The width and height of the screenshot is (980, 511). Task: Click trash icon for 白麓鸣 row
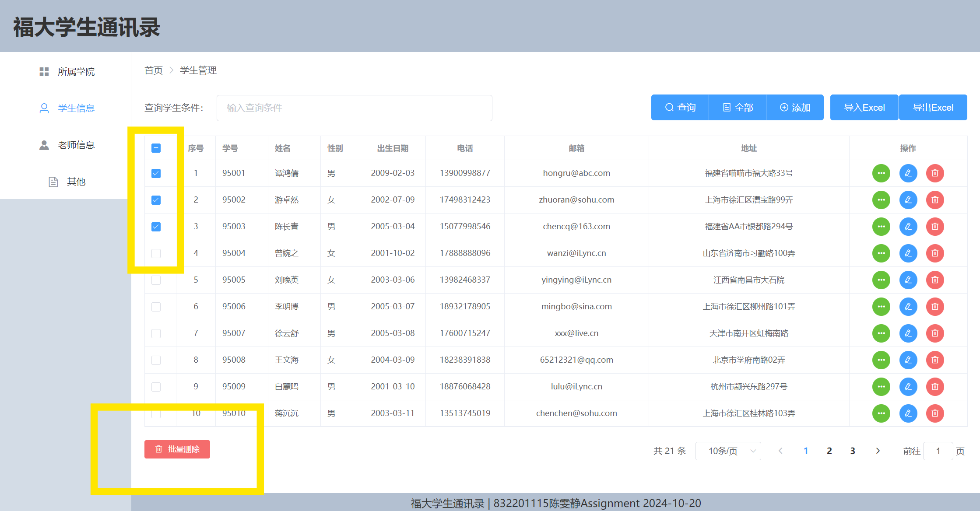click(935, 387)
